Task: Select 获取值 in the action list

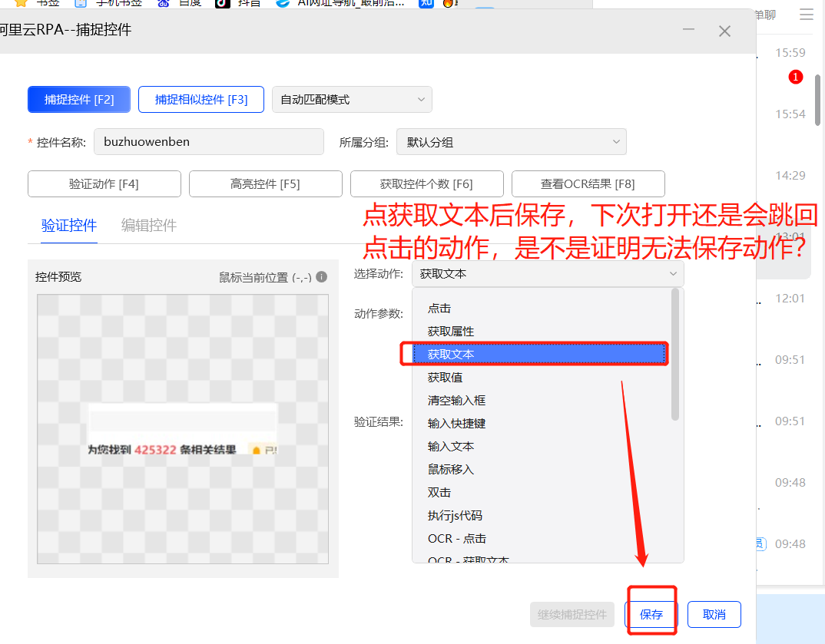Action: [541, 378]
